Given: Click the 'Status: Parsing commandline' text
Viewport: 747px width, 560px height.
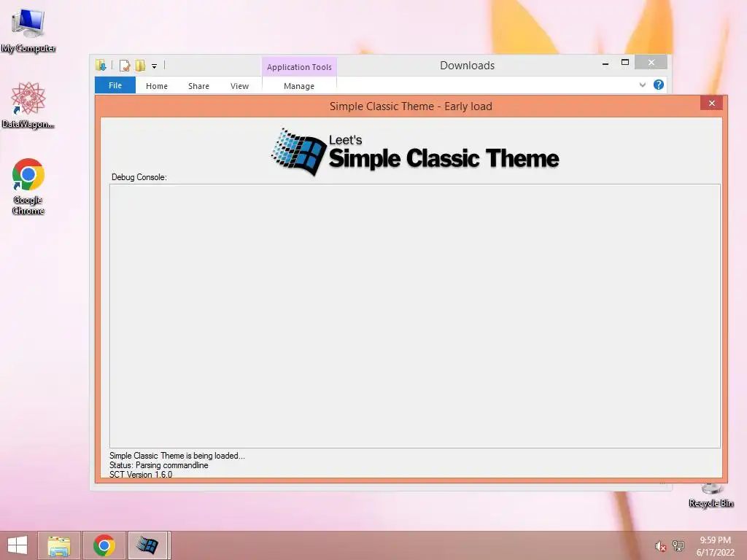Looking at the screenshot, I should (x=158, y=465).
